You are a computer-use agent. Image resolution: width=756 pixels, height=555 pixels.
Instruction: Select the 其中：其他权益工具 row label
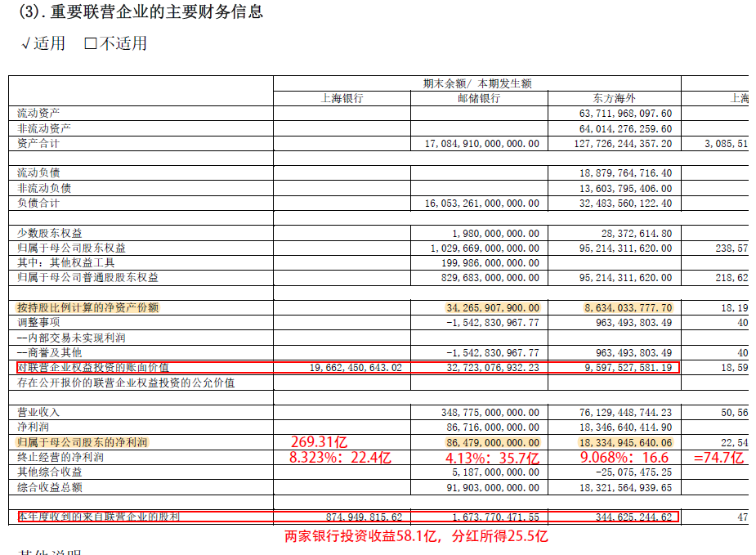66,263
